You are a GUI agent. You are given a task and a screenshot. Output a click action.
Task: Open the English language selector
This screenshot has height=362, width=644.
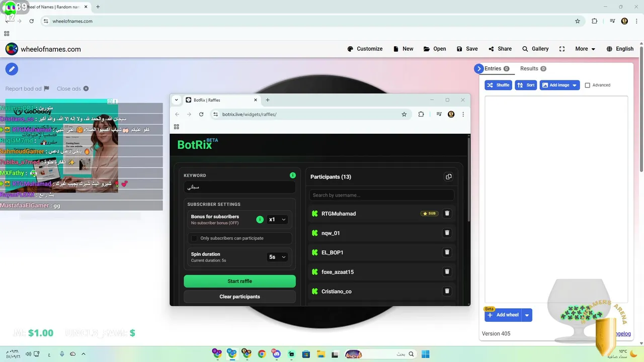[x=620, y=49]
